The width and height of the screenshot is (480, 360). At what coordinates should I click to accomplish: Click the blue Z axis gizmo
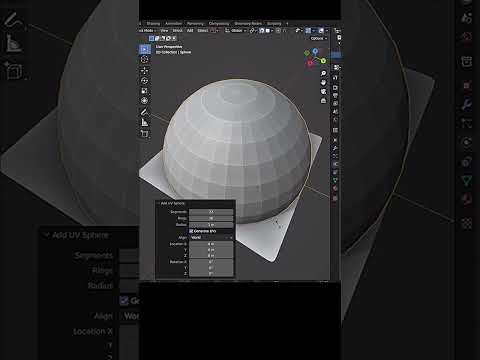pyautogui.click(x=315, y=51)
